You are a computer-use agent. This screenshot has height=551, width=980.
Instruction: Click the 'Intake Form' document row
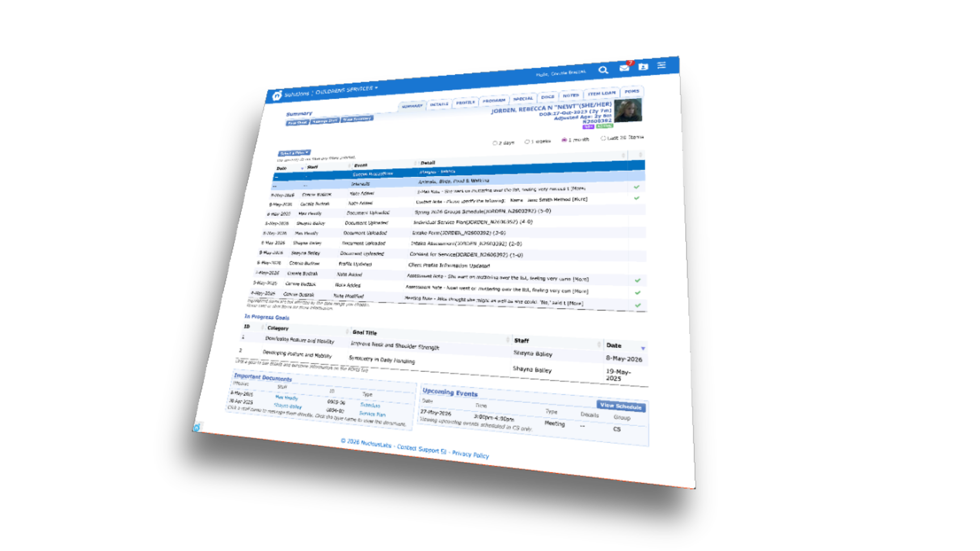(x=453, y=233)
